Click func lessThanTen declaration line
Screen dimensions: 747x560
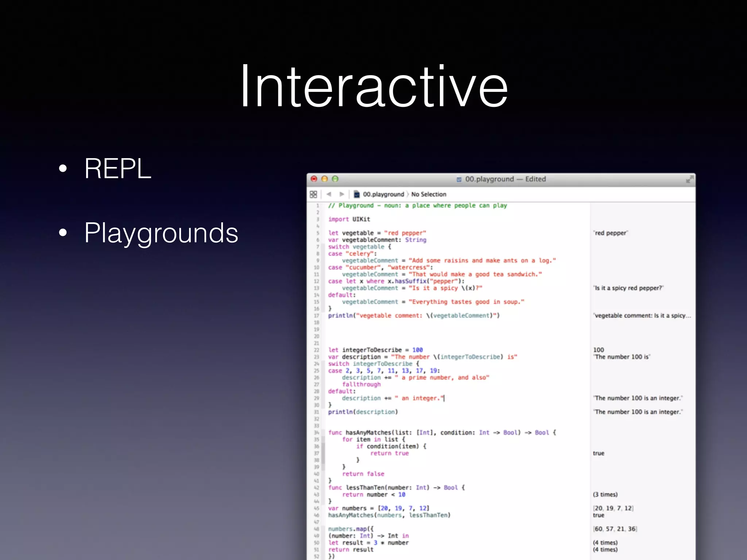pos(396,488)
